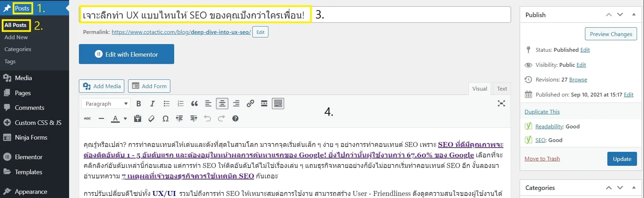Click into the post title field
Image resolution: width=644 pixels, height=198 pixels.
pyautogui.click(x=295, y=15)
